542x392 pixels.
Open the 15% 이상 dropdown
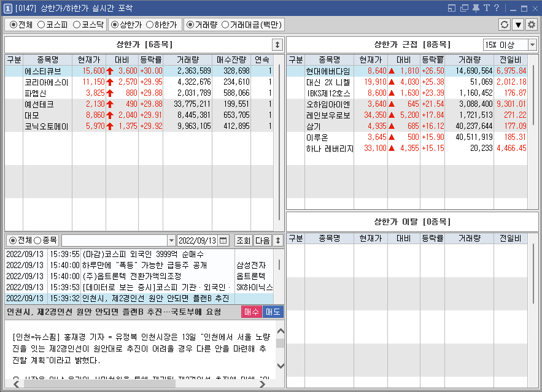pyautogui.click(x=532, y=45)
